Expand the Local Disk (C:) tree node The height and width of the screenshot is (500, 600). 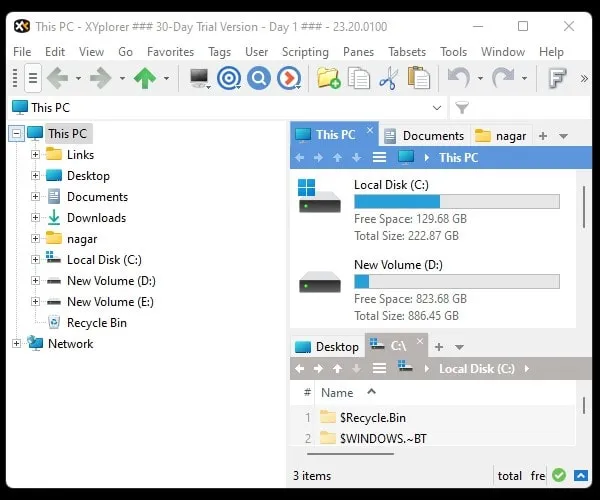35,260
